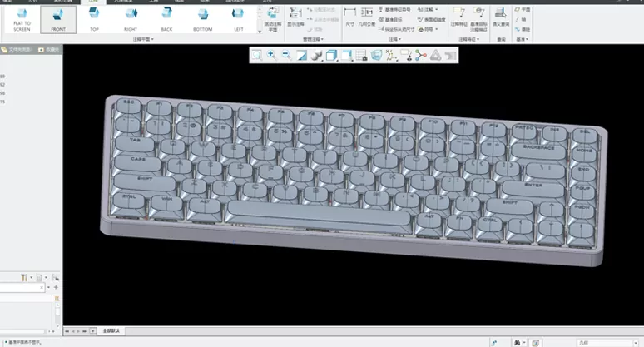
Task: Clear the tree search field X
Action: click(42, 287)
